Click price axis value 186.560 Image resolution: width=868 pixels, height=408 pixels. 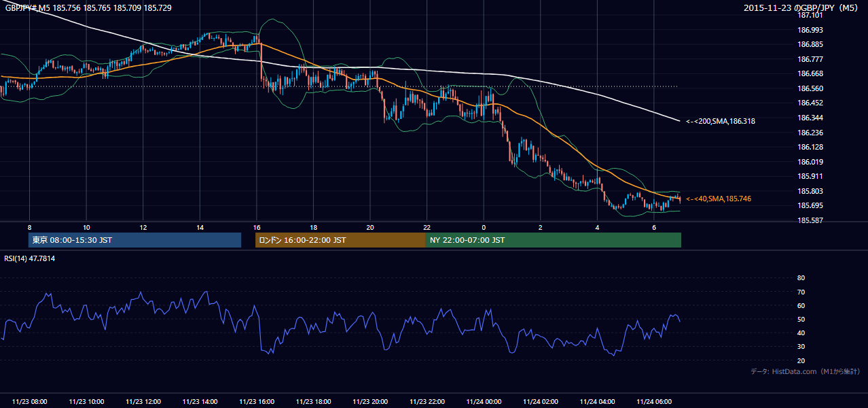[x=810, y=88]
